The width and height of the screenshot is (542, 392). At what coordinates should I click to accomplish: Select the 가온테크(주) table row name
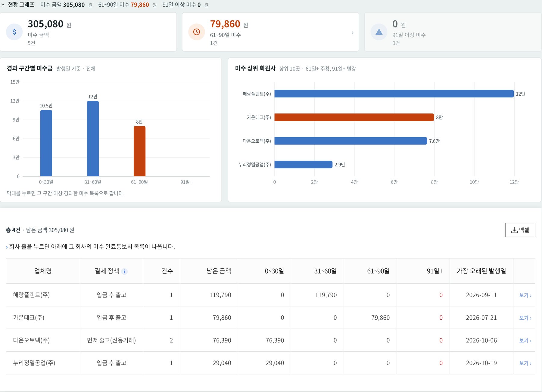click(29, 317)
